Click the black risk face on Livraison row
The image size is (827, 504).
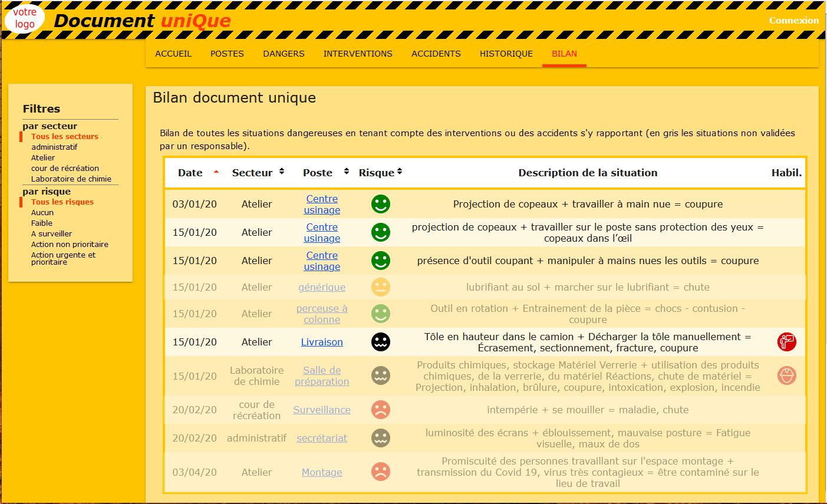tap(381, 342)
